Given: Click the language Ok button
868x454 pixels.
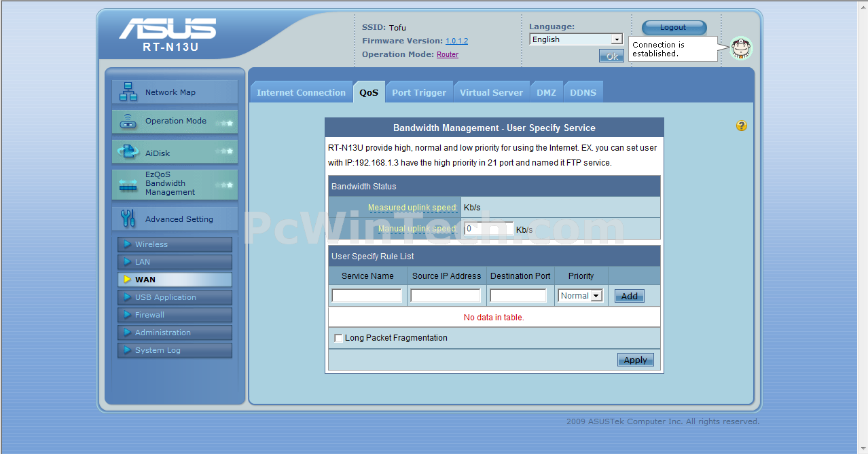Looking at the screenshot, I should pos(611,56).
